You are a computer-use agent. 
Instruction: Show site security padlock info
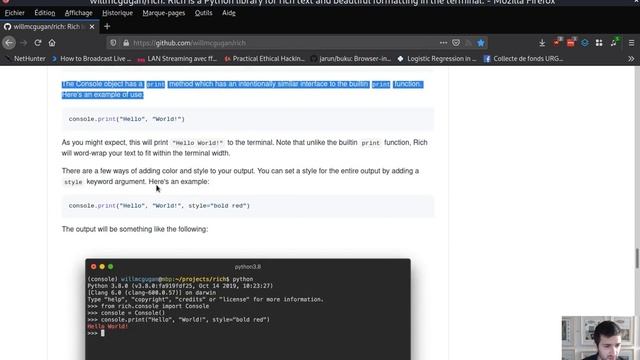[126, 43]
